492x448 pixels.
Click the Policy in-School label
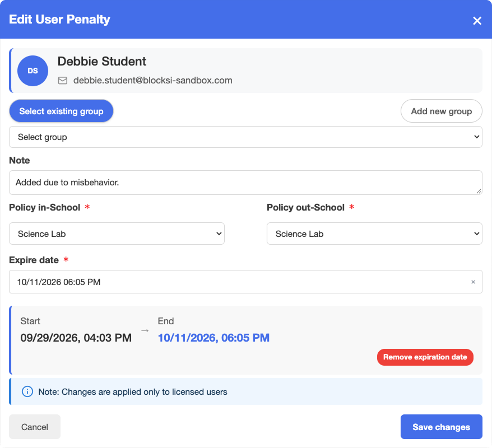pos(45,208)
